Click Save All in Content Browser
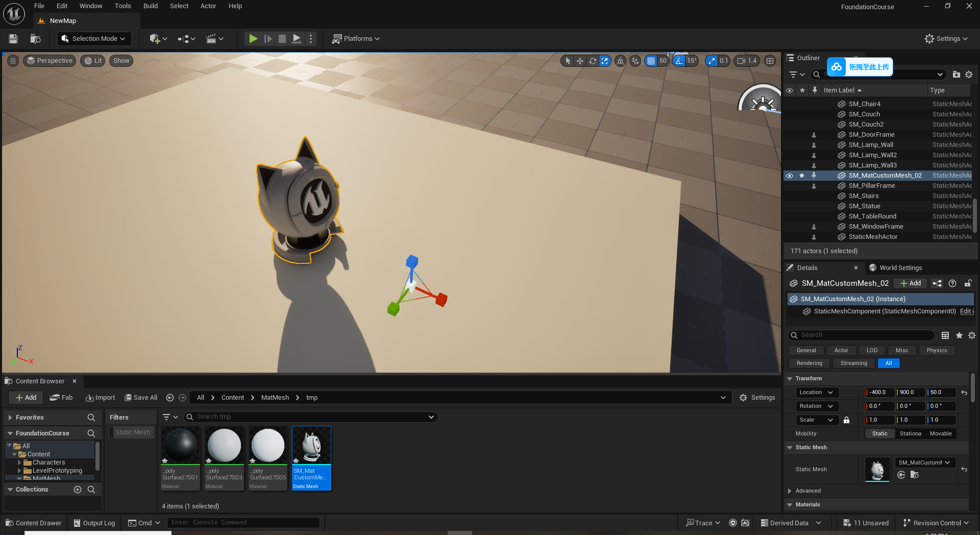Screen dimensions: 980x535 tap(141, 398)
